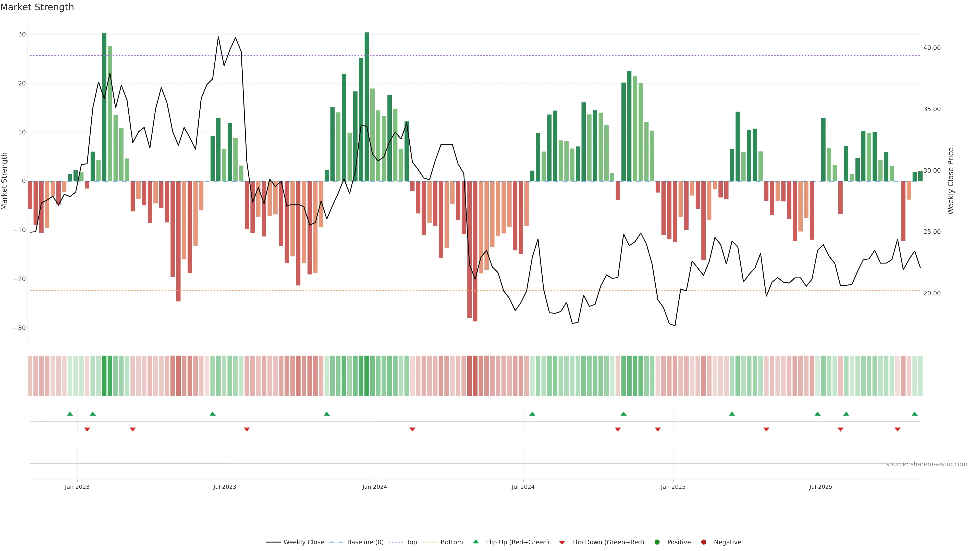The height and width of the screenshot is (551, 980).
Task: Open the source: sharemaestro.com link
Action: tap(926, 464)
